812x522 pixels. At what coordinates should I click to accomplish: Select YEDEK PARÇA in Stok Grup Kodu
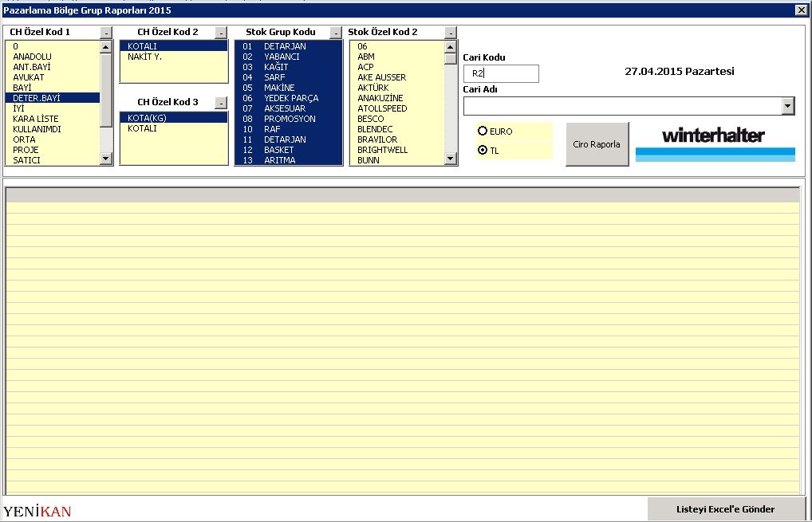coord(290,98)
